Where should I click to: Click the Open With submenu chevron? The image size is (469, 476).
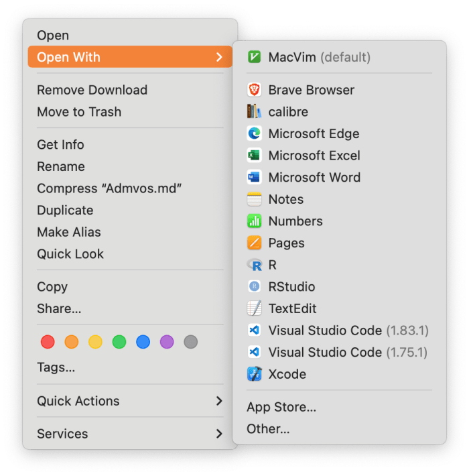[219, 58]
